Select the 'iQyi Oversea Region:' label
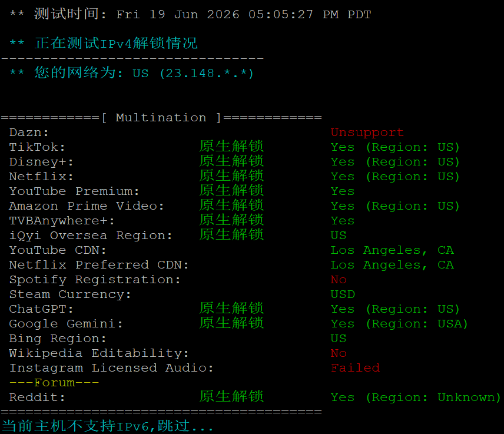This screenshot has height=434, width=504. coord(91,236)
